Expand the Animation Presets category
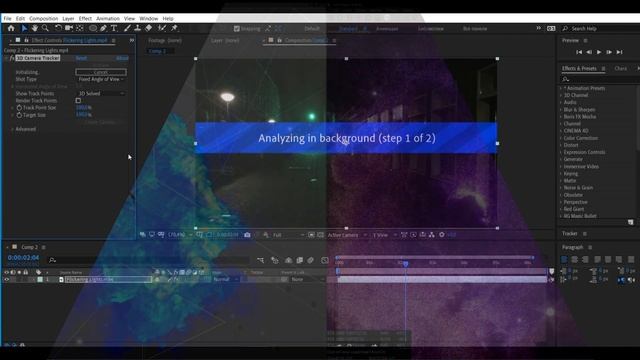The width and height of the screenshot is (640, 360). pyautogui.click(x=561, y=88)
